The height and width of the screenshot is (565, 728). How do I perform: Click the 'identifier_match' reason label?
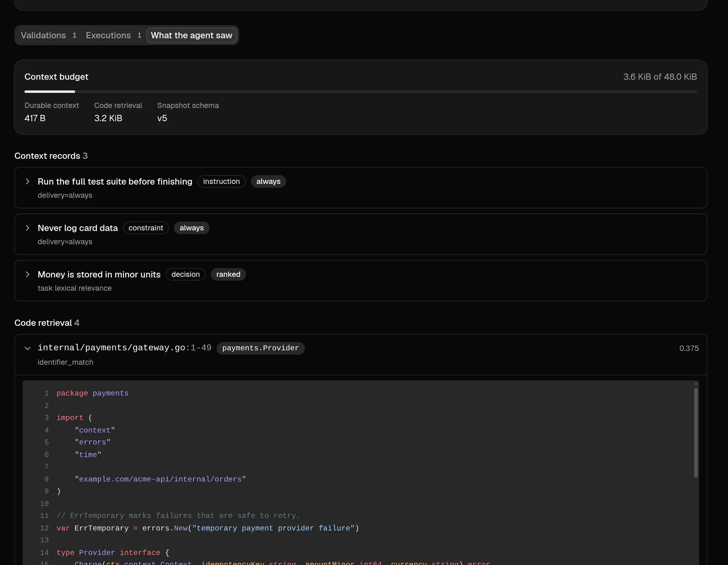[65, 362]
